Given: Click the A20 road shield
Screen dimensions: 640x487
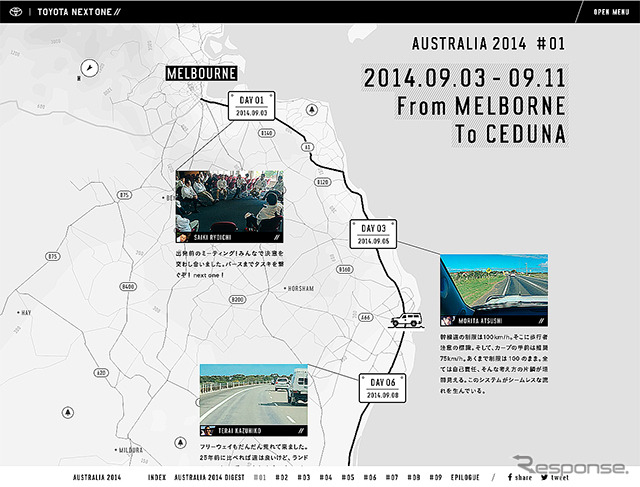Looking at the screenshot, I should (101, 373).
